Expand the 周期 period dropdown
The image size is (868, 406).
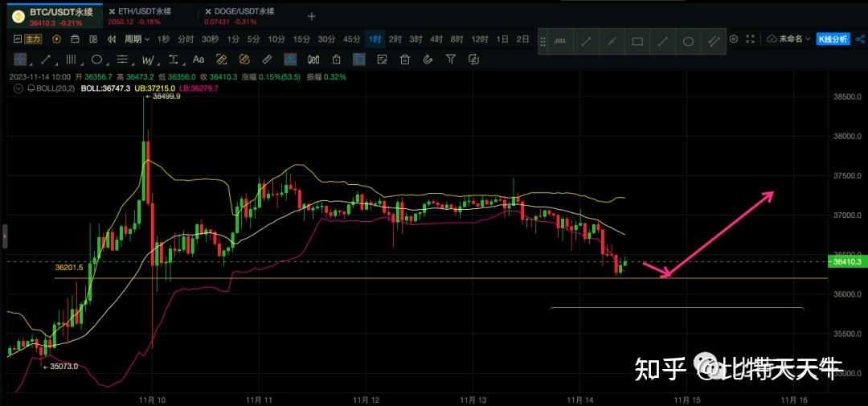(x=137, y=39)
